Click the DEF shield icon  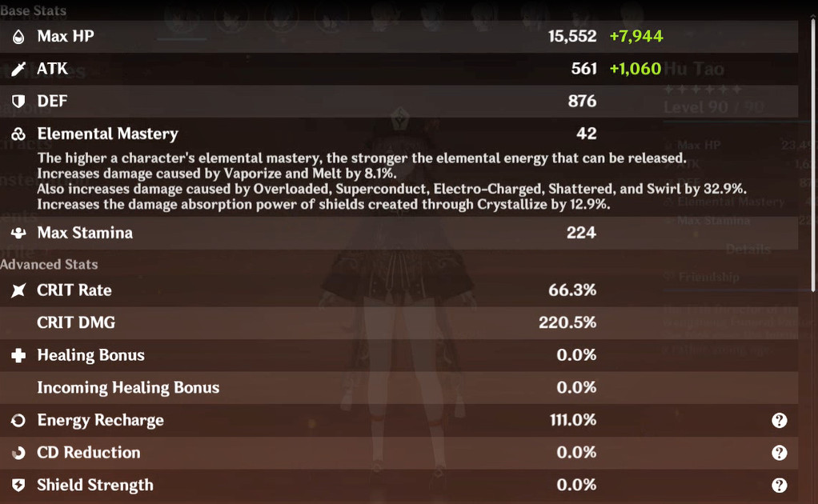tap(18, 101)
